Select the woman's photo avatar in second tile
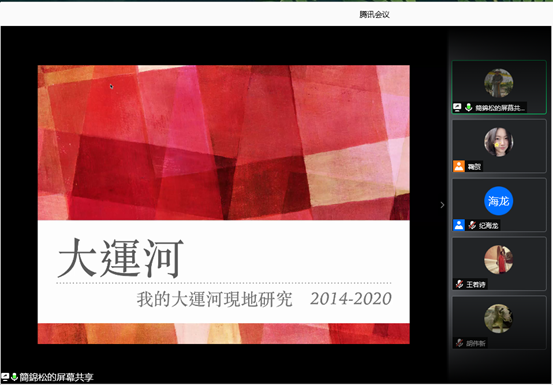553x385 pixels. [x=499, y=142]
